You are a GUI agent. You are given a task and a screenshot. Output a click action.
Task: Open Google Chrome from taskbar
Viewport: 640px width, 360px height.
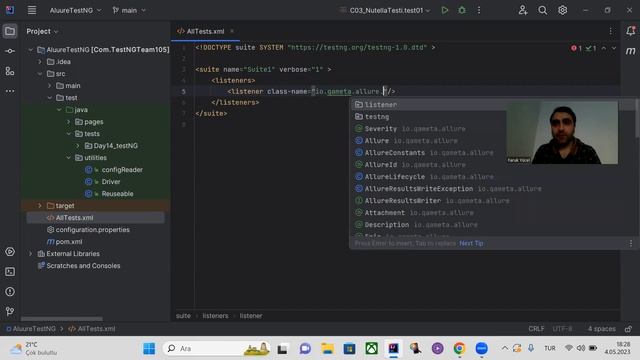click(x=459, y=349)
